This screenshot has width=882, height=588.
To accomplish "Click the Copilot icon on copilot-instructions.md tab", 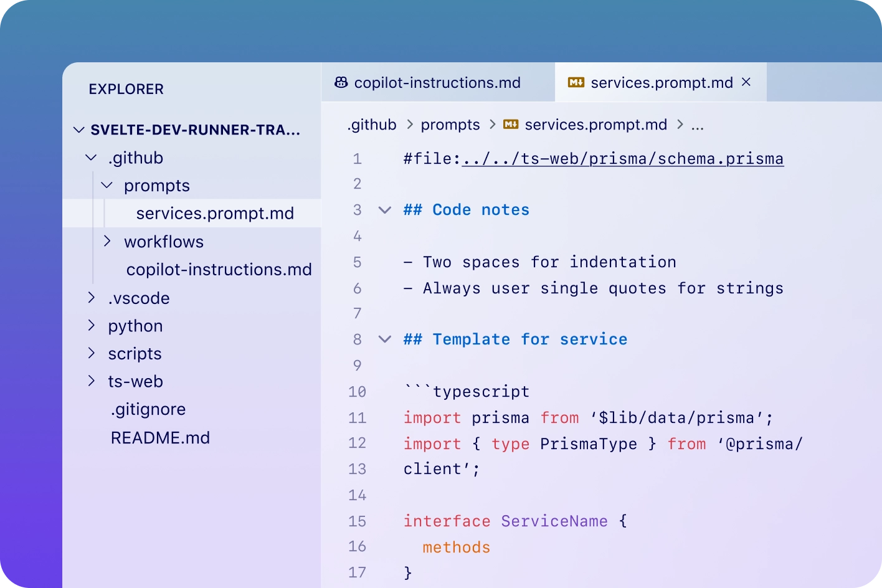I will [341, 82].
